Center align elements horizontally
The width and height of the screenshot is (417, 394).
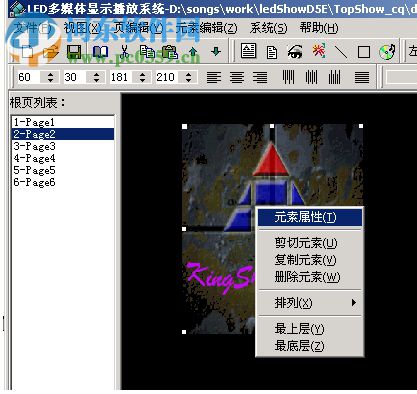tap(237, 78)
